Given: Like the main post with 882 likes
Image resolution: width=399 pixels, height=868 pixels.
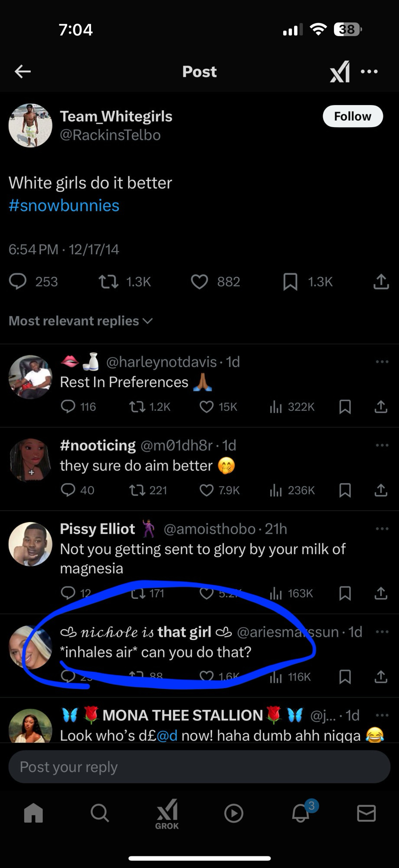Looking at the screenshot, I should click(199, 282).
